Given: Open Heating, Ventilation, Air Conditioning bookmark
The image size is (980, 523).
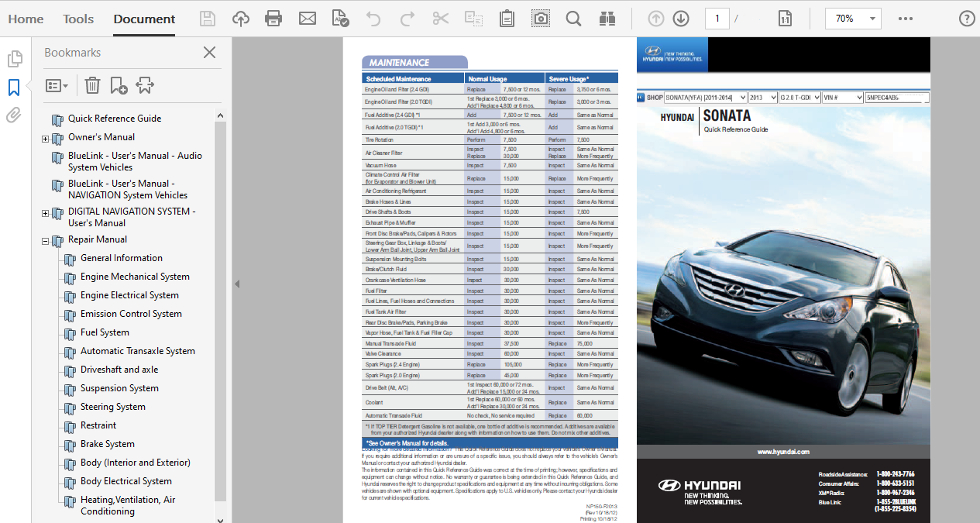Looking at the screenshot, I should tap(128, 505).
